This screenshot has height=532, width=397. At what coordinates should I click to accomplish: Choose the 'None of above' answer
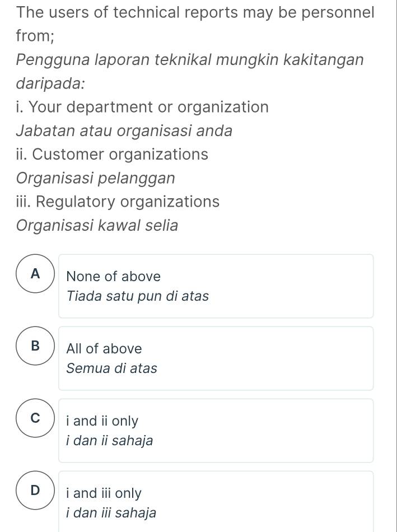(113, 276)
